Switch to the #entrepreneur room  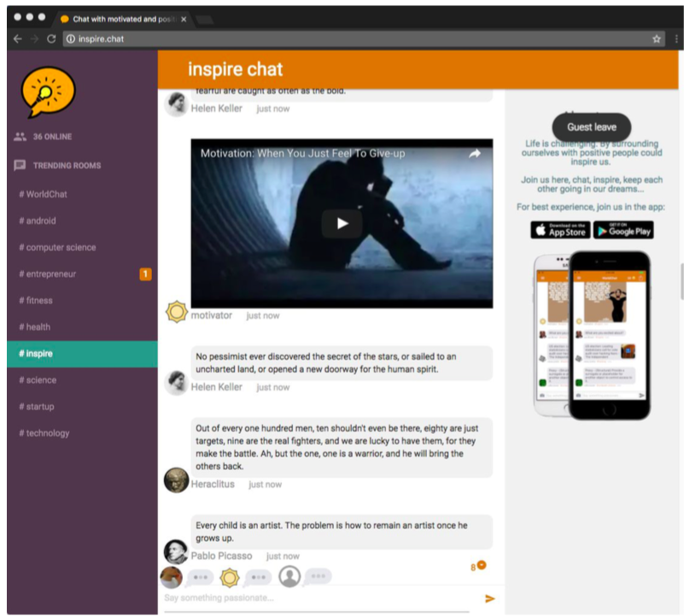pyautogui.click(x=51, y=274)
